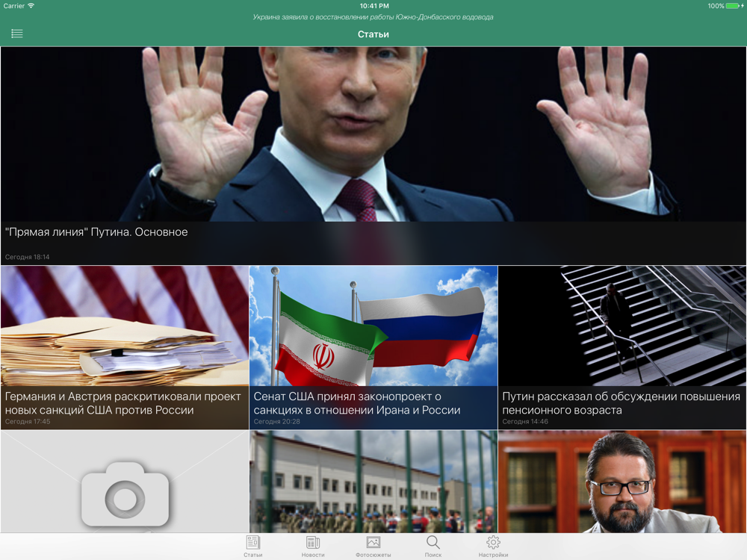This screenshot has width=747, height=560.
Task: Open the Новости tab icon
Action: tap(313, 542)
